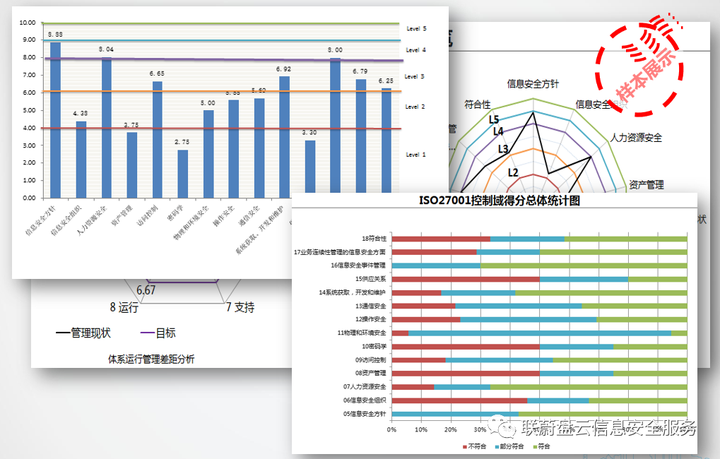The image size is (720, 459).
Task: Click the 目标 legend entry
Action: pyautogui.click(x=158, y=333)
